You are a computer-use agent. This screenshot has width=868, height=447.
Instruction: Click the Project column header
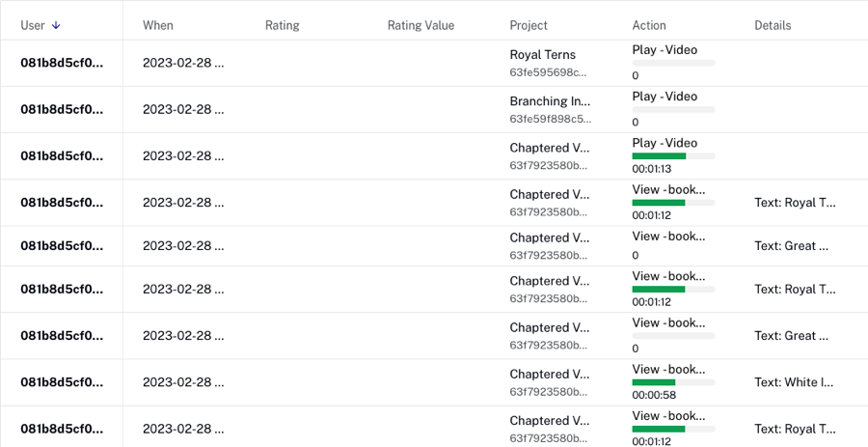click(x=529, y=25)
